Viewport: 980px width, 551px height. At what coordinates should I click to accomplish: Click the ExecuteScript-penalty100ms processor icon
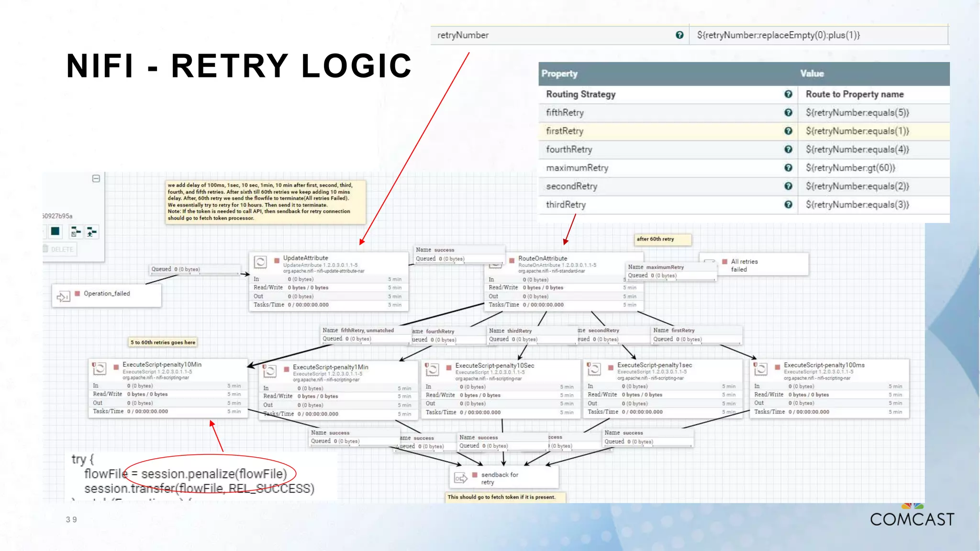pos(760,368)
